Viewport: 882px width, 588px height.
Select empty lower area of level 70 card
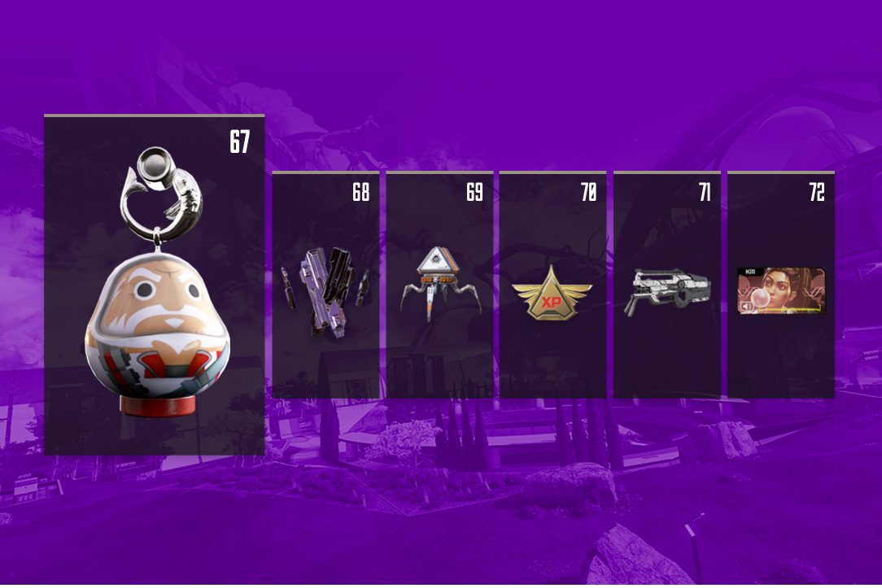pyautogui.click(x=552, y=363)
